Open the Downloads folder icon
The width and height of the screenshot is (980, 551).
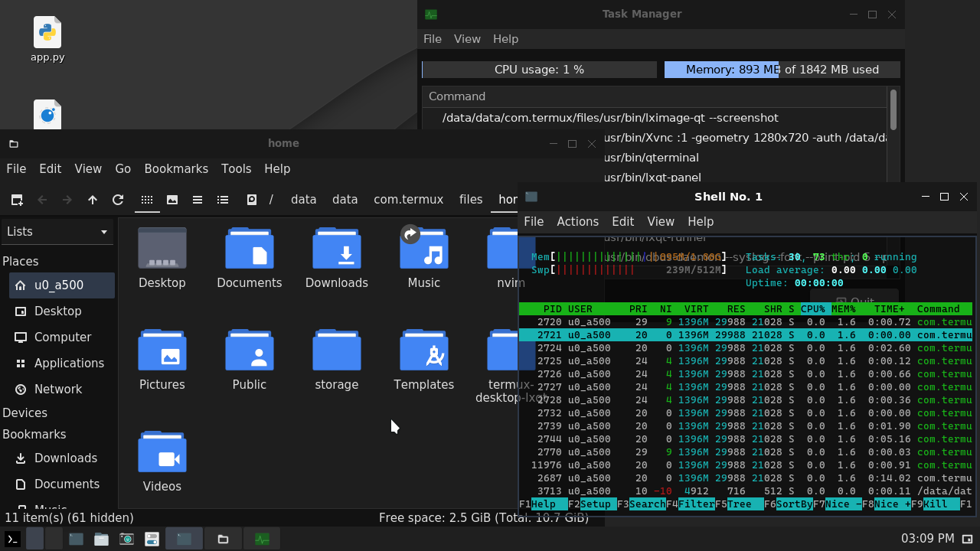click(337, 259)
